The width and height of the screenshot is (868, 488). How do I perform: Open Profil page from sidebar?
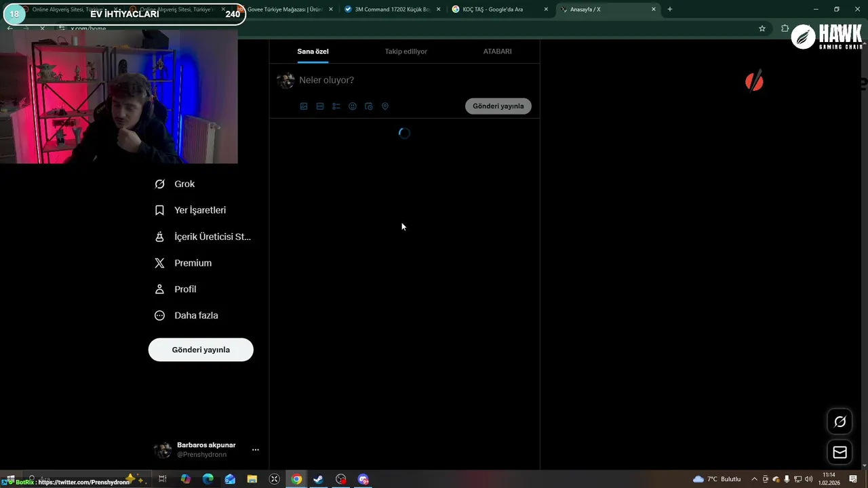pyautogui.click(x=176, y=289)
